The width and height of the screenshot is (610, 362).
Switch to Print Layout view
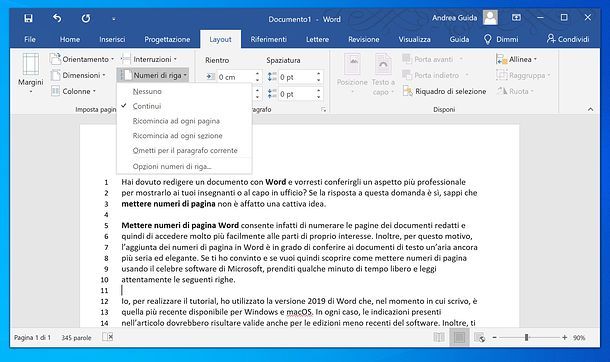[x=459, y=337]
